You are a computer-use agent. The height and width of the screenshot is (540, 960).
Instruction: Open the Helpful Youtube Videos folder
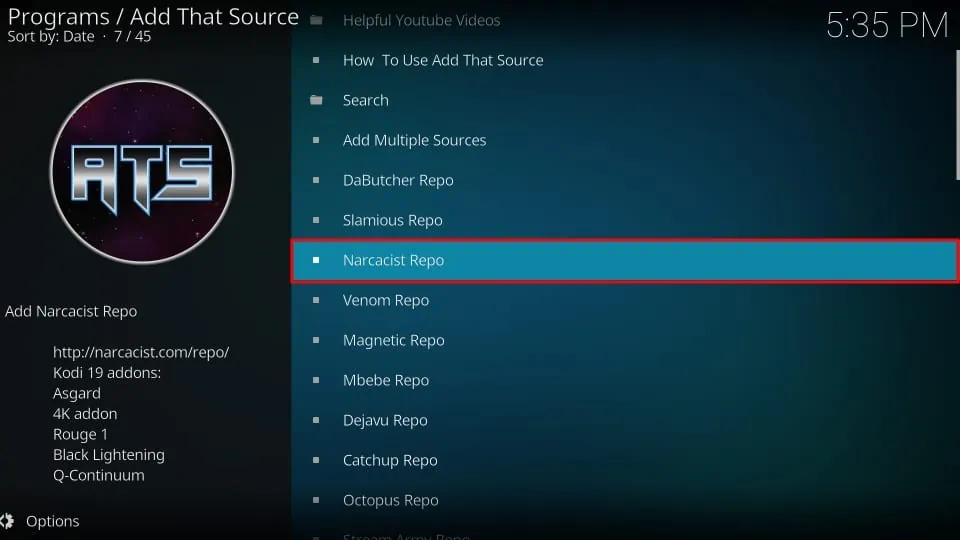coord(624,20)
